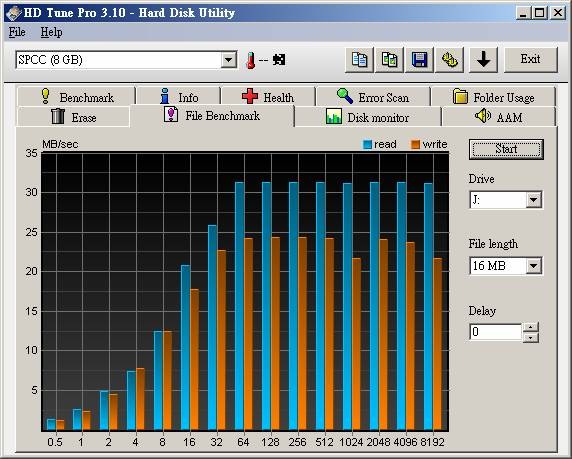Screen dimensions: 572x459
Task: Open the AAM tab
Action: [498, 117]
